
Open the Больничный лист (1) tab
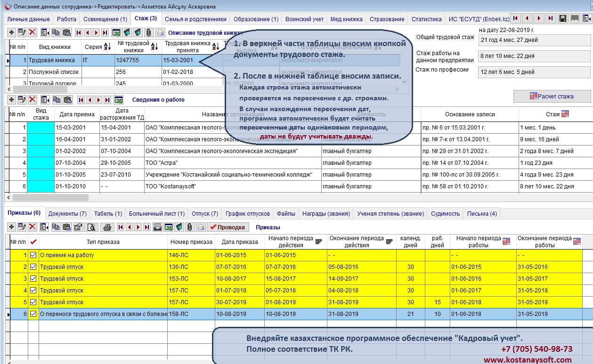tap(157, 214)
